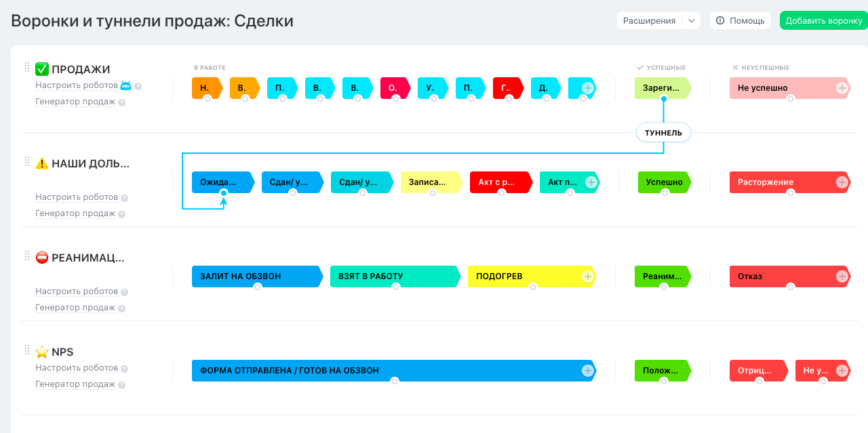Click connector circle under Успешно stage
Screen dimensions: 868x433
point(665,193)
